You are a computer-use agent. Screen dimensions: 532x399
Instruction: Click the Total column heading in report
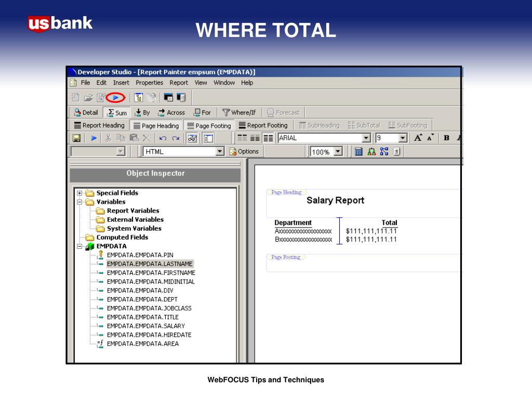pos(389,223)
